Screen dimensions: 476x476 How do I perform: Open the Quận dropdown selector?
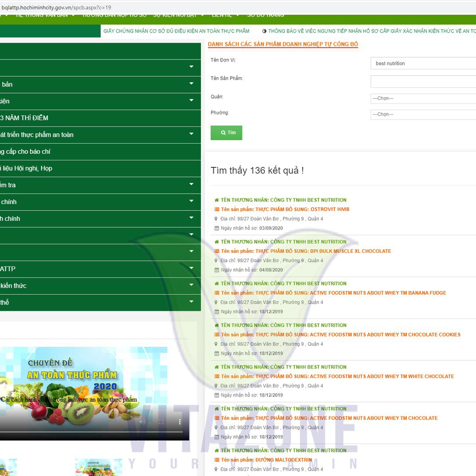coord(423,99)
